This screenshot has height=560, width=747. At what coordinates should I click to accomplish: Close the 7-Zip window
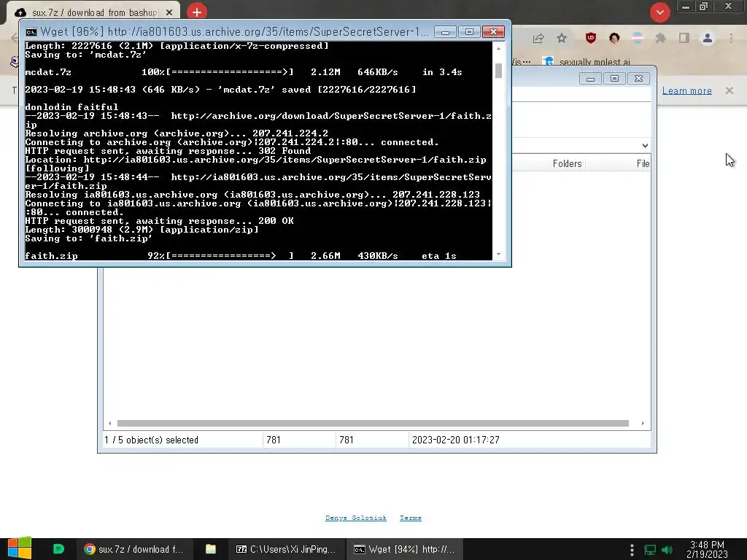639,79
